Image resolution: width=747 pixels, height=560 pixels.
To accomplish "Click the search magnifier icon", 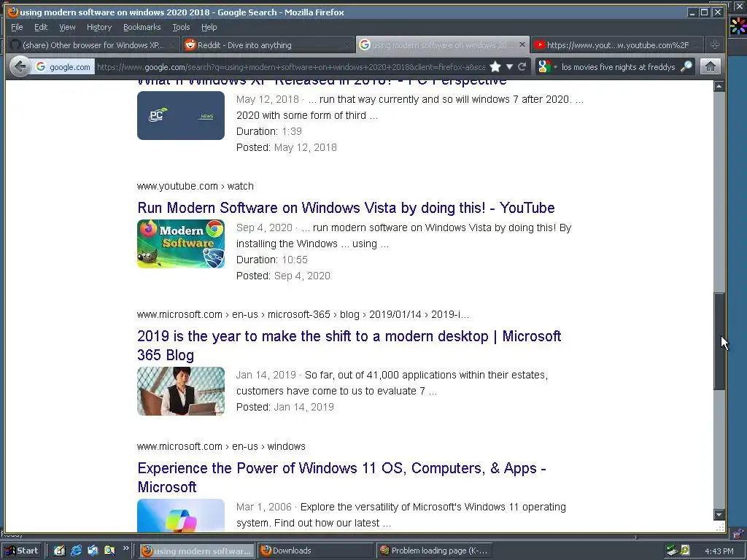I will 686,66.
